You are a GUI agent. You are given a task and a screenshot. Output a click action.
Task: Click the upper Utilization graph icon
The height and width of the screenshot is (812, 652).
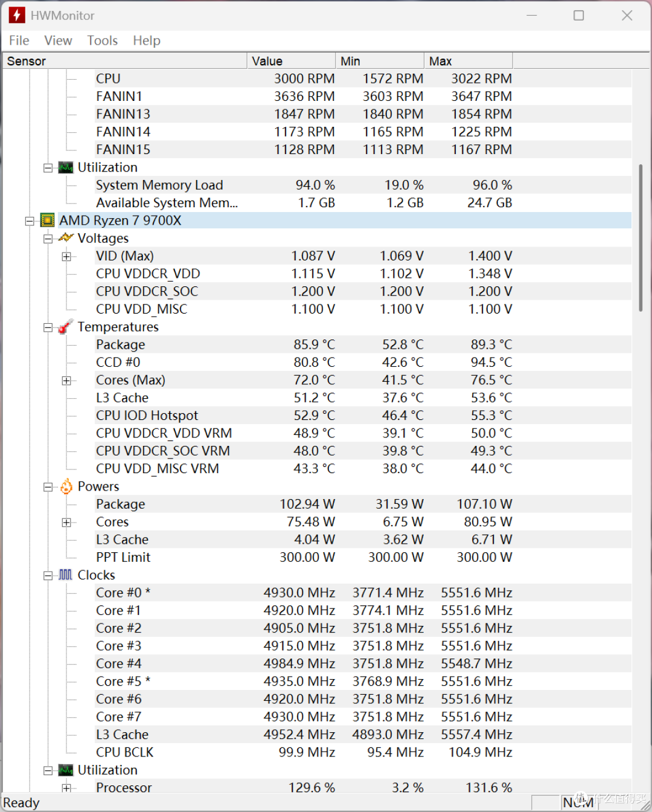click(x=66, y=167)
